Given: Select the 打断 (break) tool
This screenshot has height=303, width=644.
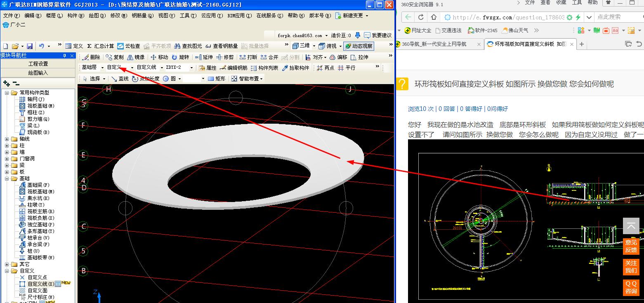Looking at the screenshot, I should coord(248,57).
